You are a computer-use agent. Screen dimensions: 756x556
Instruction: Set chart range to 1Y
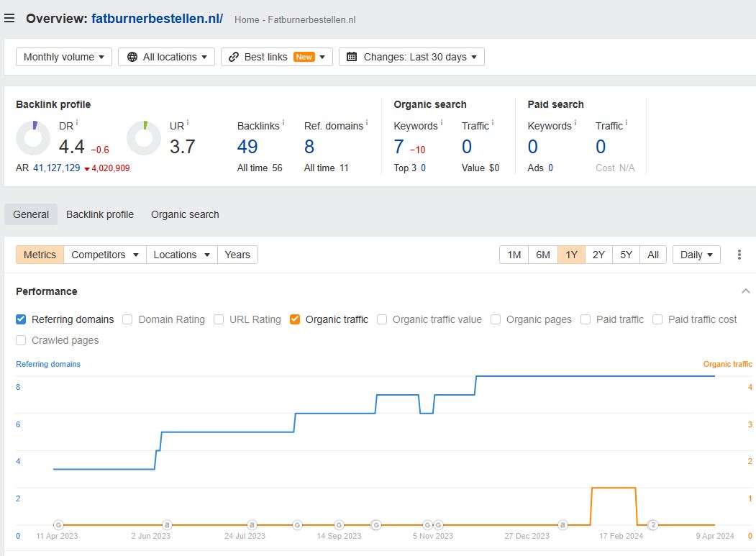tap(571, 255)
